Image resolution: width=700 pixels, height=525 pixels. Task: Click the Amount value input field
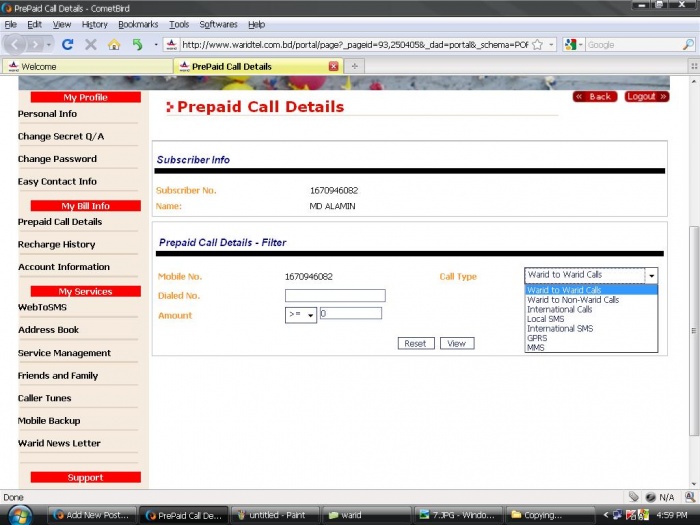pyautogui.click(x=351, y=313)
